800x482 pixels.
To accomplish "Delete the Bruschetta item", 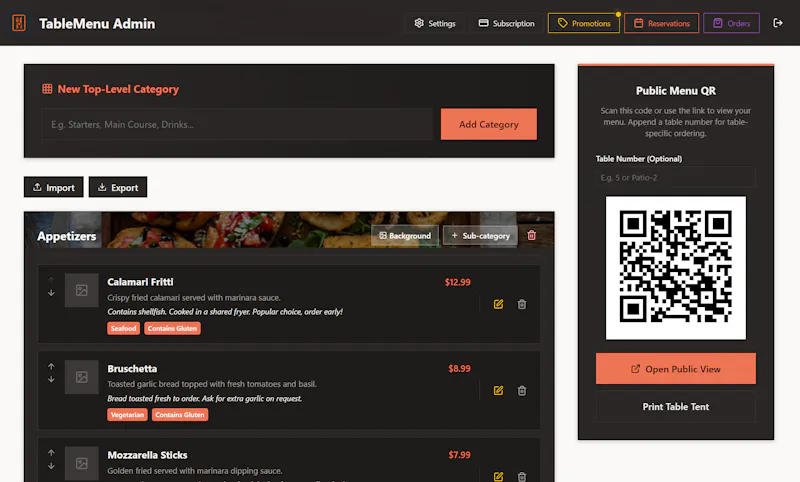I will (521, 391).
